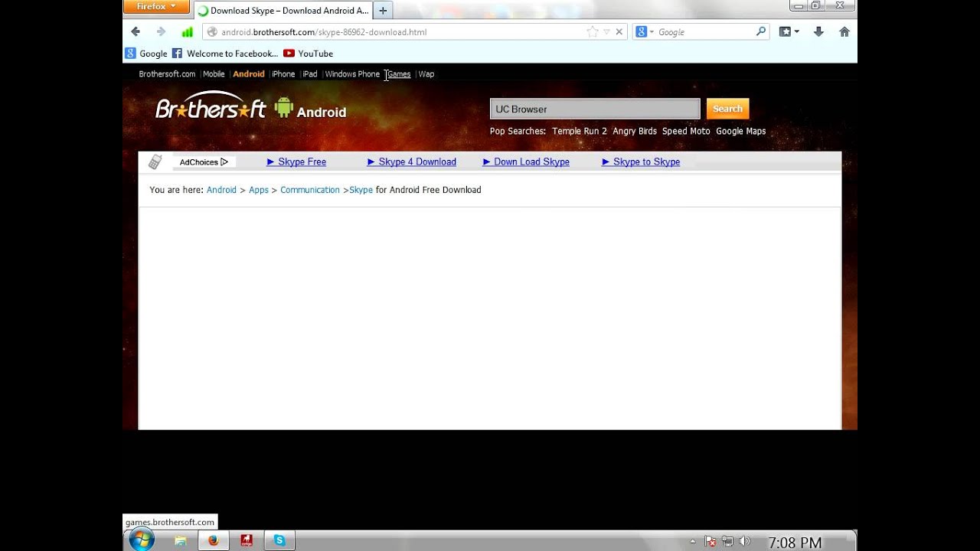Click the 7:08 PM taskbar clock
Screen dimensions: 980x551
795,542
